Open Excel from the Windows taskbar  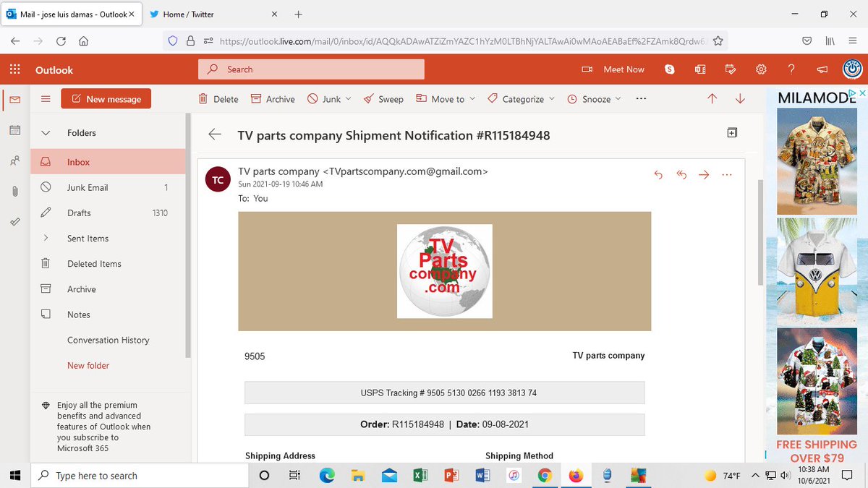pos(419,475)
